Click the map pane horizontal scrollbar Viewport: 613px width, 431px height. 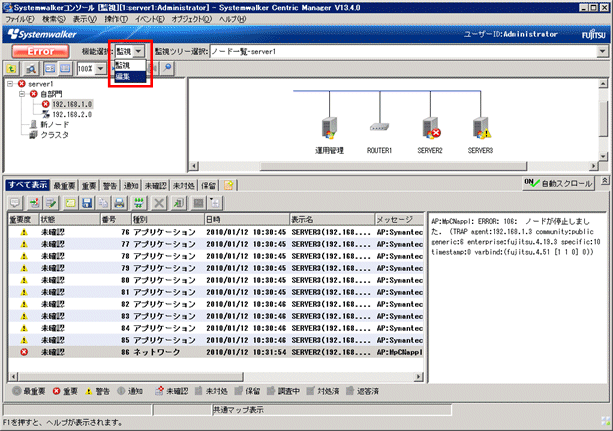click(x=394, y=166)
